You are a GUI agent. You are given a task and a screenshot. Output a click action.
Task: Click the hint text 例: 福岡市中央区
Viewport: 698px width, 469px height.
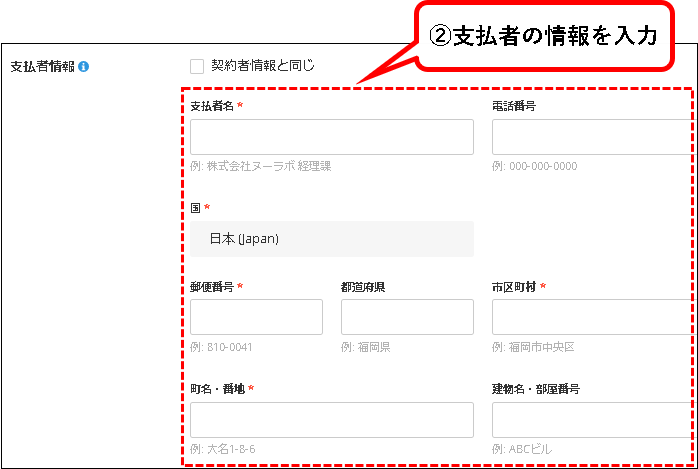point(533,347)
